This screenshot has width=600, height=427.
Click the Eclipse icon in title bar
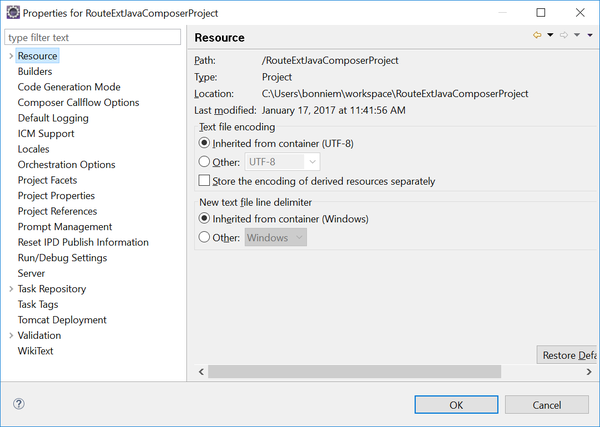(x=13, y=12)
